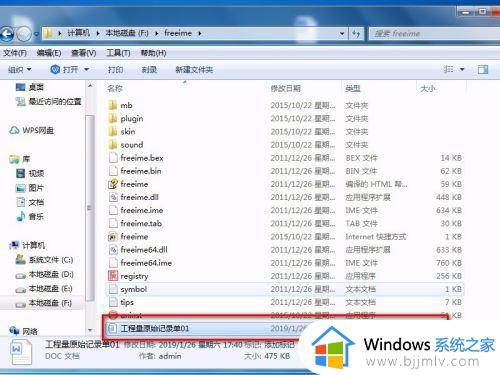Open the 视频 library

click(x=30, y=173)
